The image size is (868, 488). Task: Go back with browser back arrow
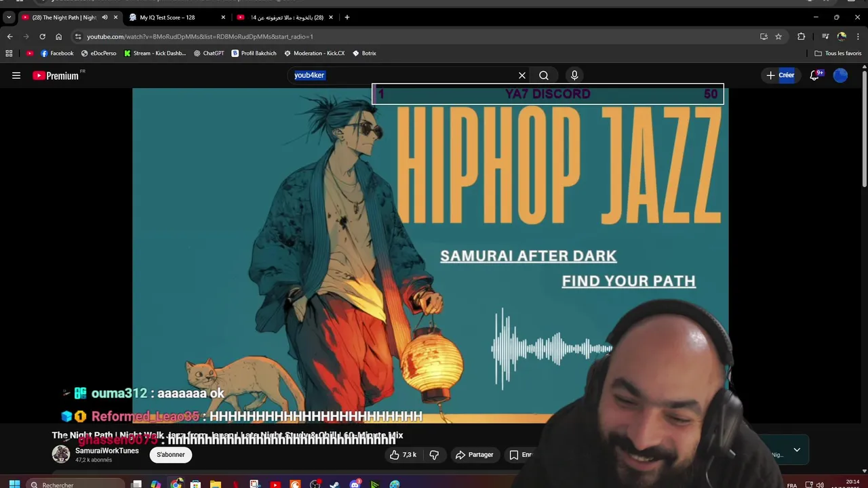point(9,37)
